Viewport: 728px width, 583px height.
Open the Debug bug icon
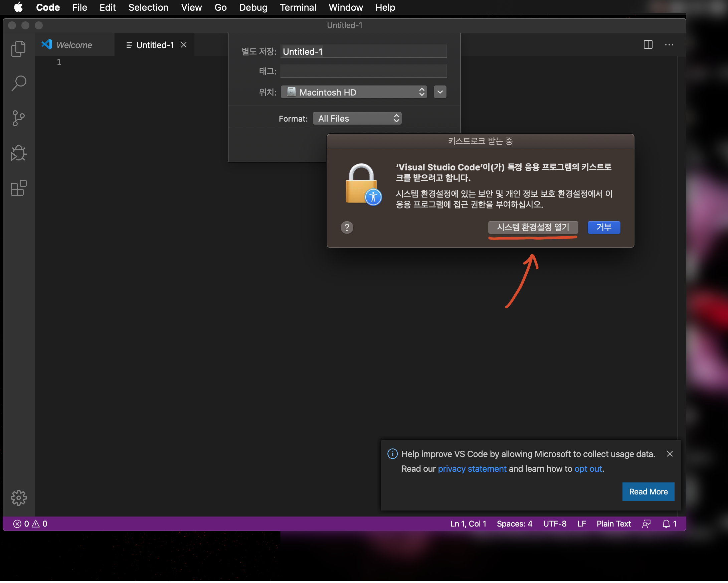18,153
